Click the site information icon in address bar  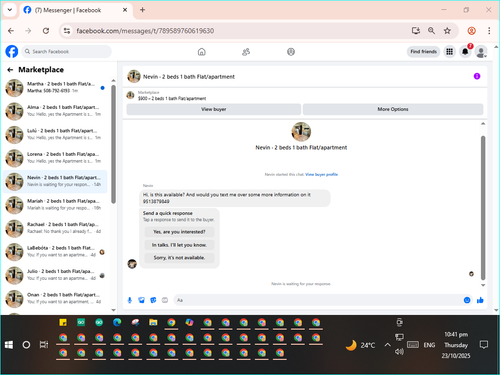67,31
